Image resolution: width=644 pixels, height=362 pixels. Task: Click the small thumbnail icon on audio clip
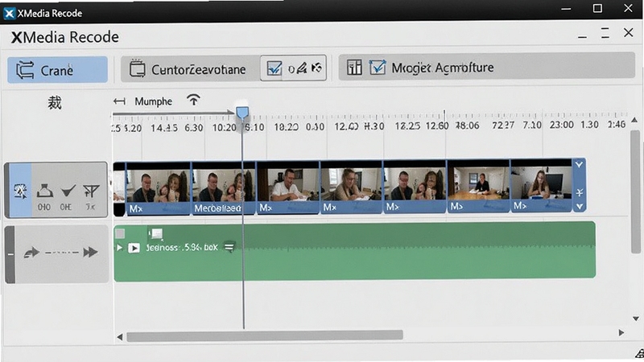point(156,233)
